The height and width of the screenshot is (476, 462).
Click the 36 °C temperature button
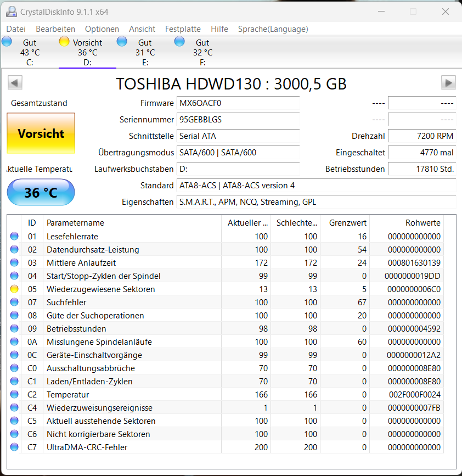coord(41,192)
